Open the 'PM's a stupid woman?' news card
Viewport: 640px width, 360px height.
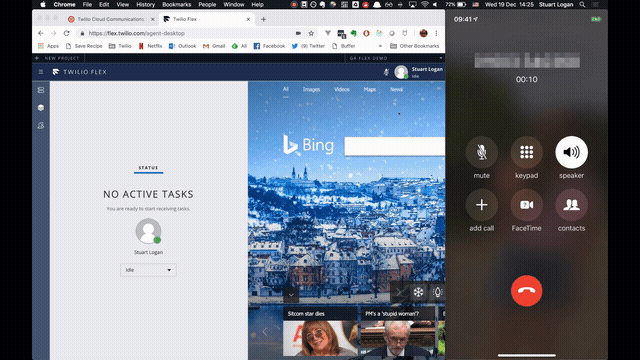click(397, 331)
